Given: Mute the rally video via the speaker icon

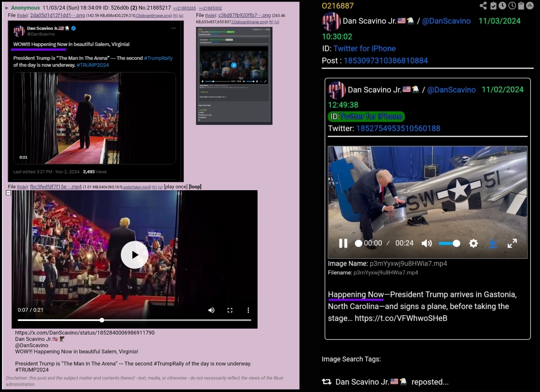Looking at the screenshot, I should 211,310.
